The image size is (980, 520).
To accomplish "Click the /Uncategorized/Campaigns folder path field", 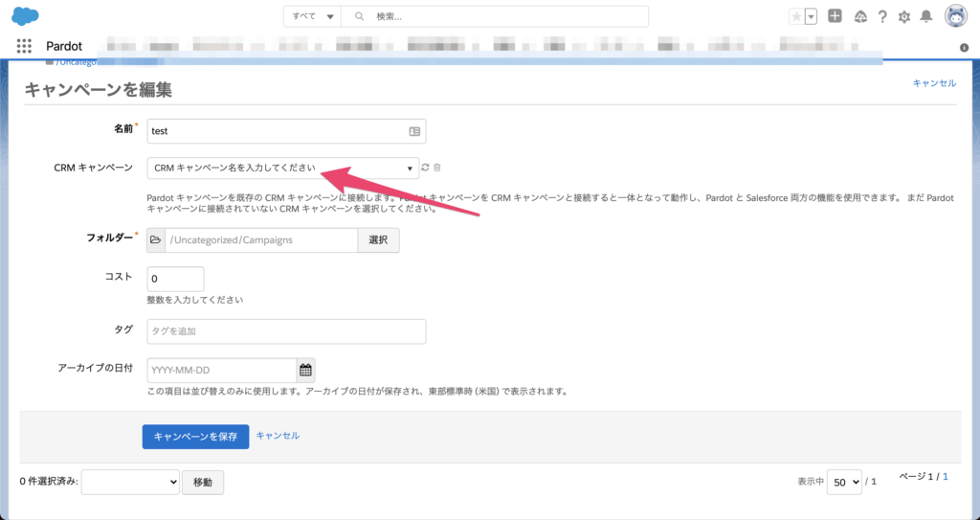I will pyautogui.click(x=261, y=239).
